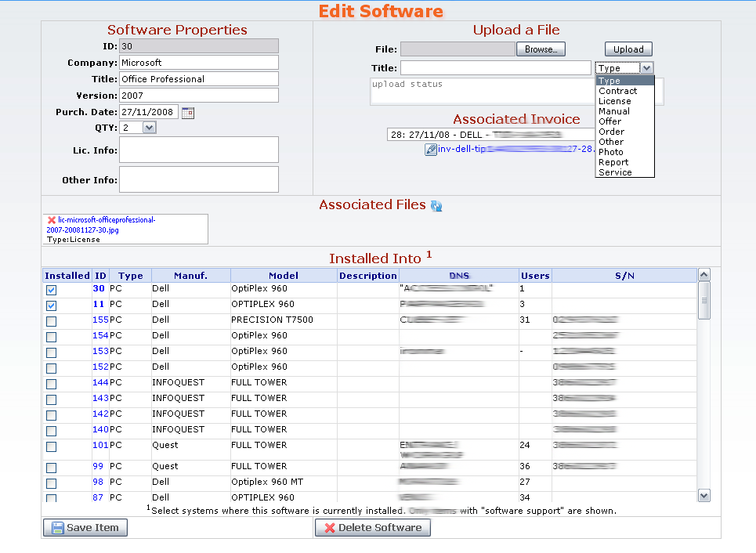Tick Installed checkbox for system 142
Image resolution: width=756 pixels, height=553 pixels.
[x=52, y=415]
